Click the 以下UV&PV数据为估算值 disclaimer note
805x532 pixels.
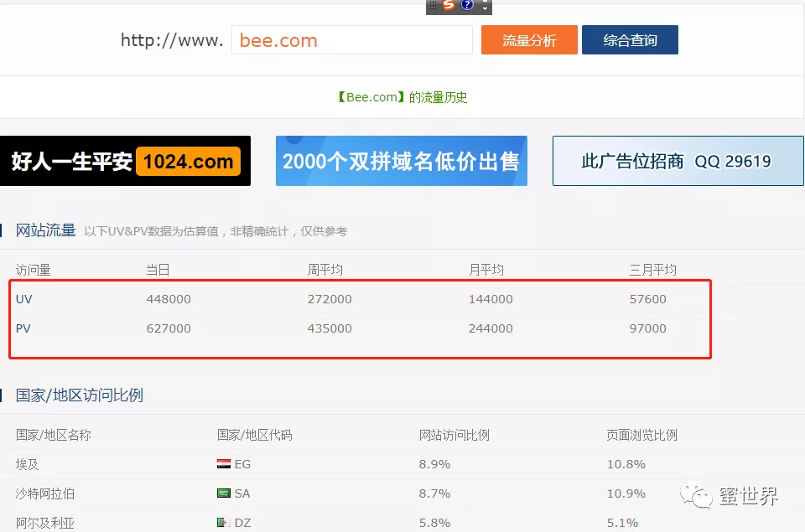216,231
